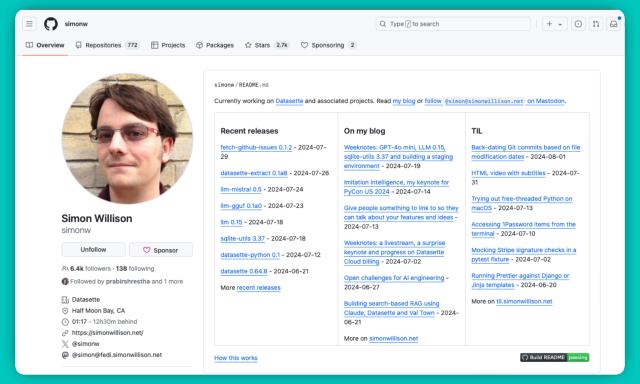The height and width of the screenshot is (384, 640).
Task: Open Building search-based RAG post
Action: tap(391, 308)
